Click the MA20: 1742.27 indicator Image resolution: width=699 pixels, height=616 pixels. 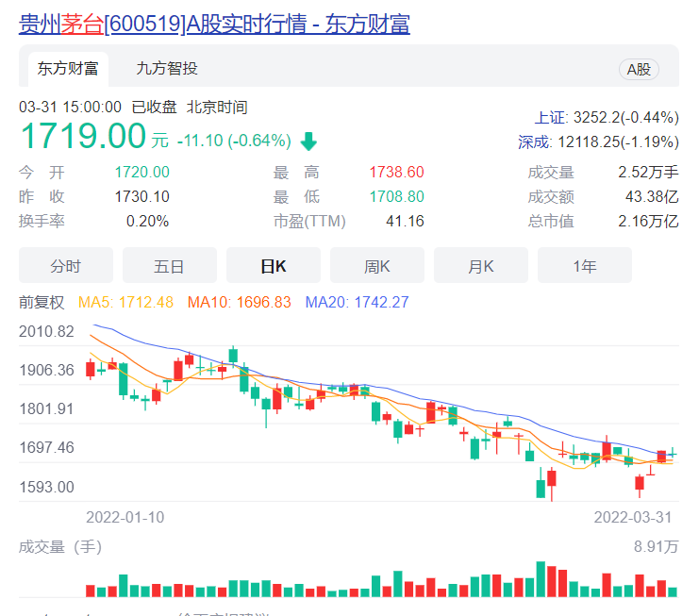pyautogui.click(x=357, y=302)
